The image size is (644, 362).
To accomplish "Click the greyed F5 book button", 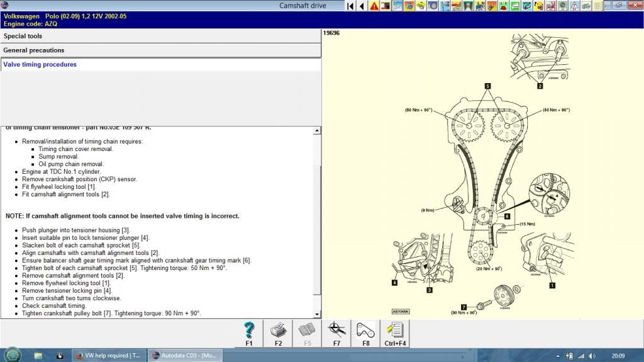I will 307,333.
